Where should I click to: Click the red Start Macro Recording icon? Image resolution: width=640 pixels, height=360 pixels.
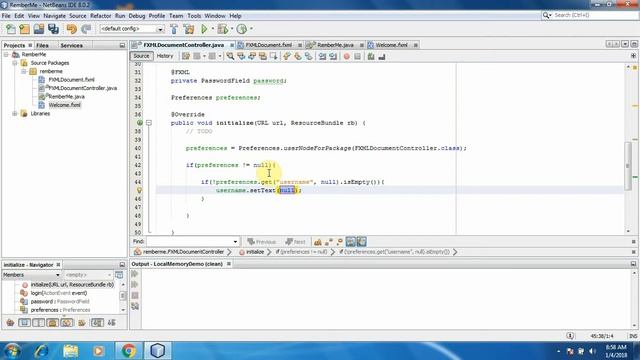coord(347,56)
